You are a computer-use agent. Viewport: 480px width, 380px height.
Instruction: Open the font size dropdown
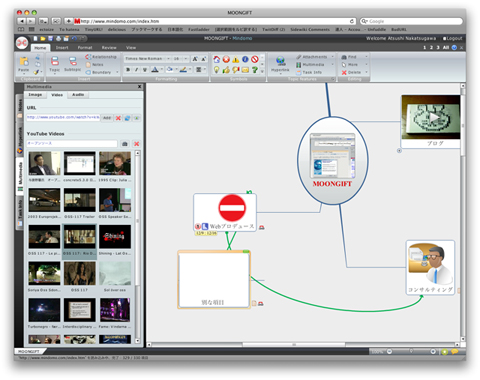tap(186, 59)
